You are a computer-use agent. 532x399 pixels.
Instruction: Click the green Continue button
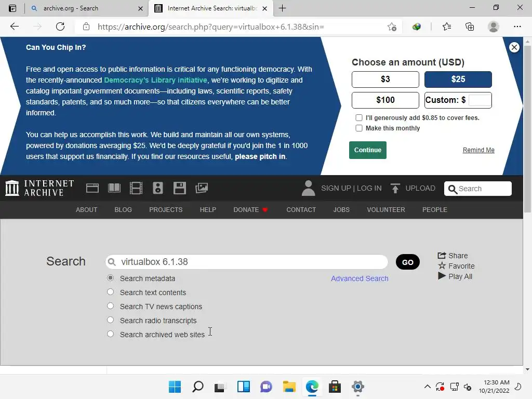click(368, 150)
